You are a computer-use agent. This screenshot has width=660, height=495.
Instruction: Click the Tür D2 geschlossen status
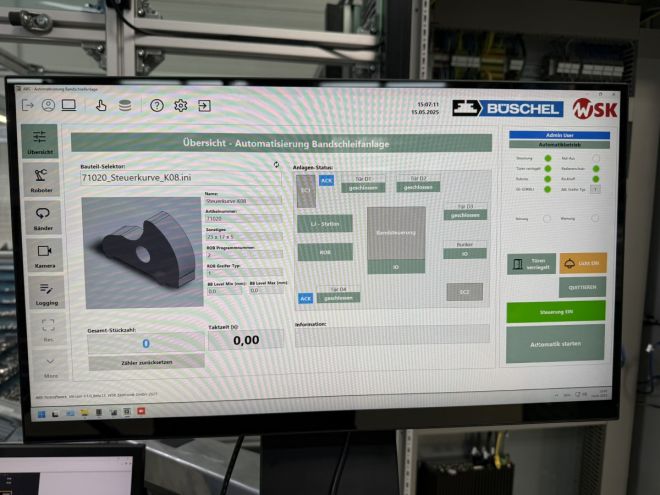click(x=418, y=187)
